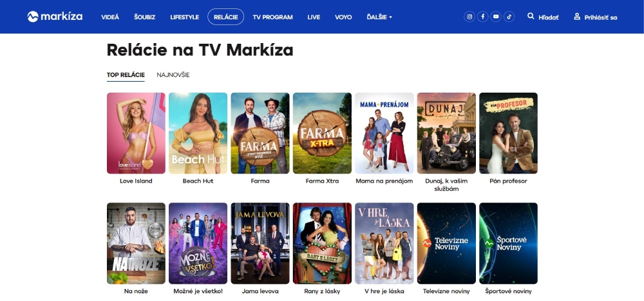Select the TOP RELÁCIE tab

(x=126, y=75)
